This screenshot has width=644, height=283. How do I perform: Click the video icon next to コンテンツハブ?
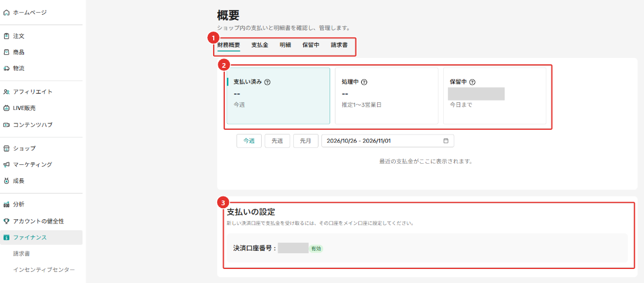click(6, 125)
